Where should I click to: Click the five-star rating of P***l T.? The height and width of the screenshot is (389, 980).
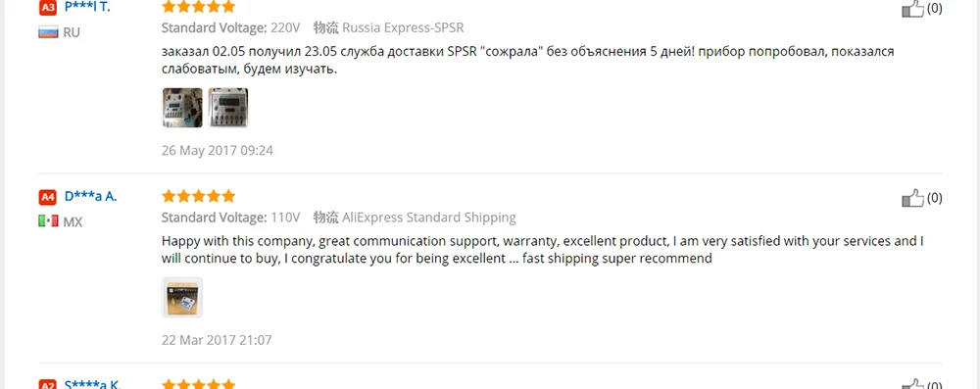click(x=198, y=7)
